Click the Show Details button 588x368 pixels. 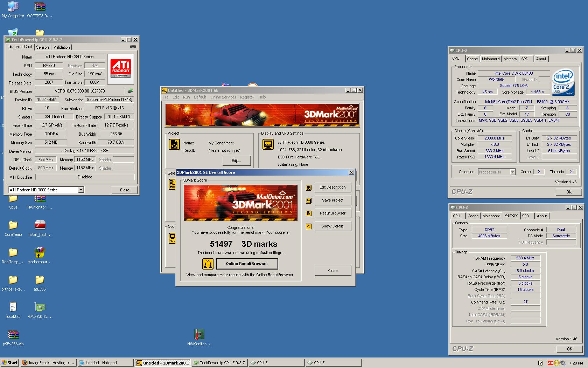(x=332, y=226)
